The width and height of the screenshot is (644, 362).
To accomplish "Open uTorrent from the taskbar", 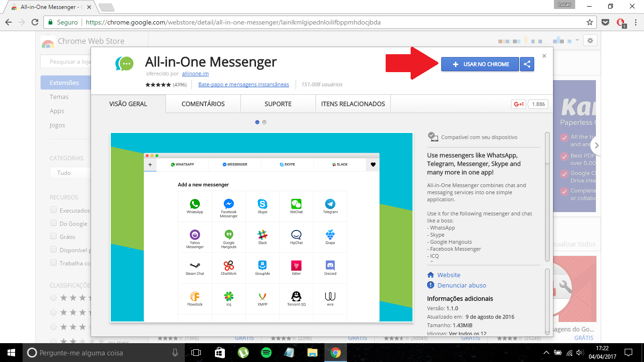I will tap(243, 353).
